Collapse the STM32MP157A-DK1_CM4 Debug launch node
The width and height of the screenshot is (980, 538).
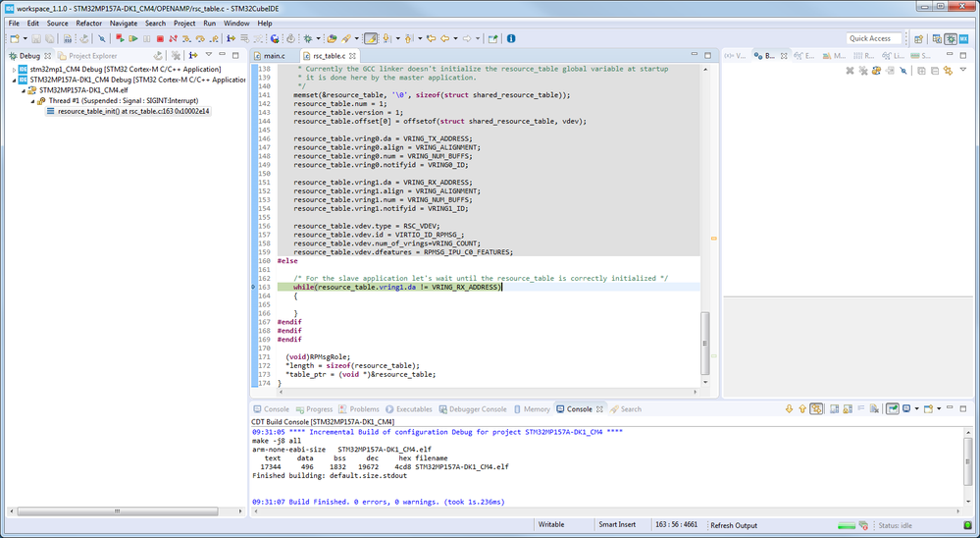pyautogui.click(x=15, y=81)
